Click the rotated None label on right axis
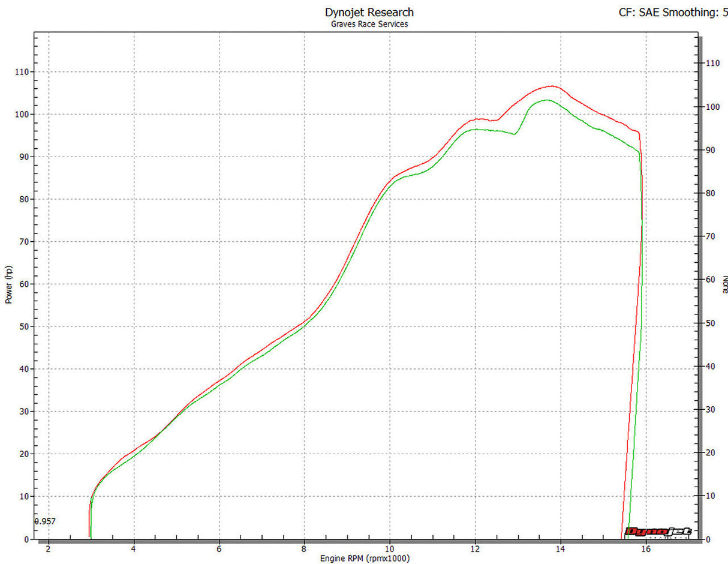The image size is (728, 564). 724,284
